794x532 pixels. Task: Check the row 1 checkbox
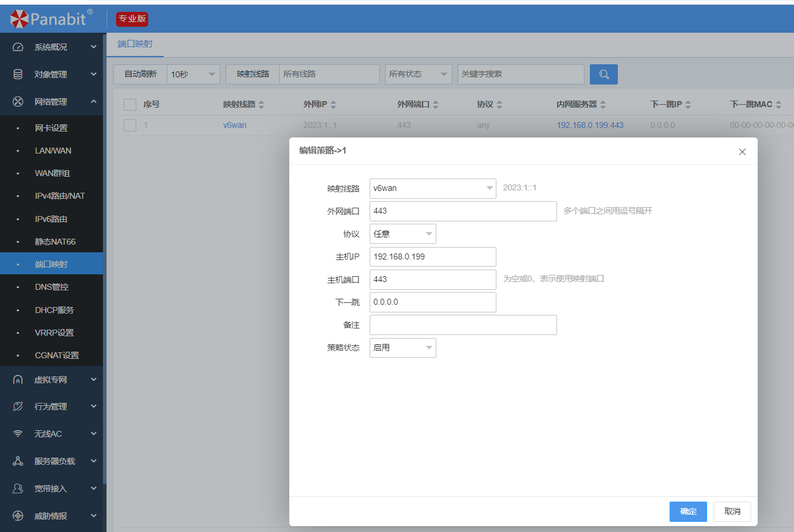130,125
